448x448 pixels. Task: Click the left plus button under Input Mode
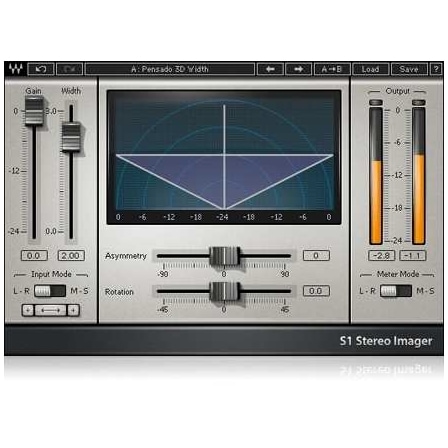click(28, 310)
